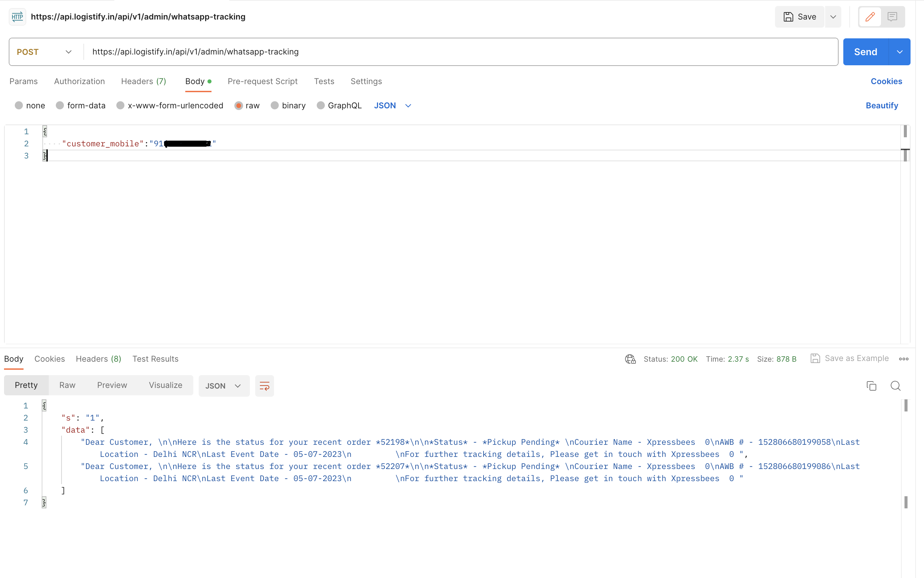
Task: Switch response view to Visualize
Action: [x=165, y=385]
